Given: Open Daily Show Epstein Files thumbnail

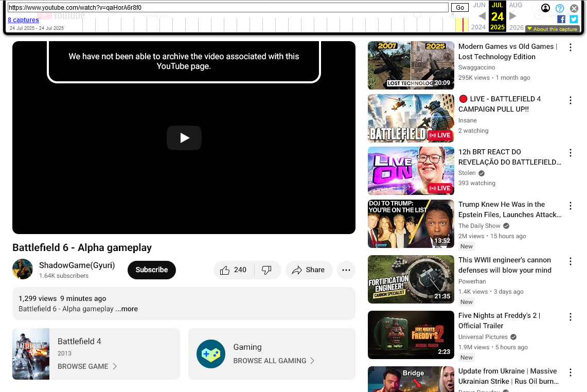Looking at the screenshot, I should pos(411,223).
